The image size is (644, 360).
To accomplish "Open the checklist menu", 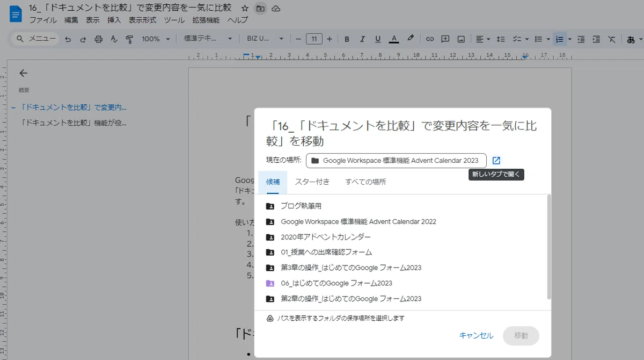I will point(521,39).
